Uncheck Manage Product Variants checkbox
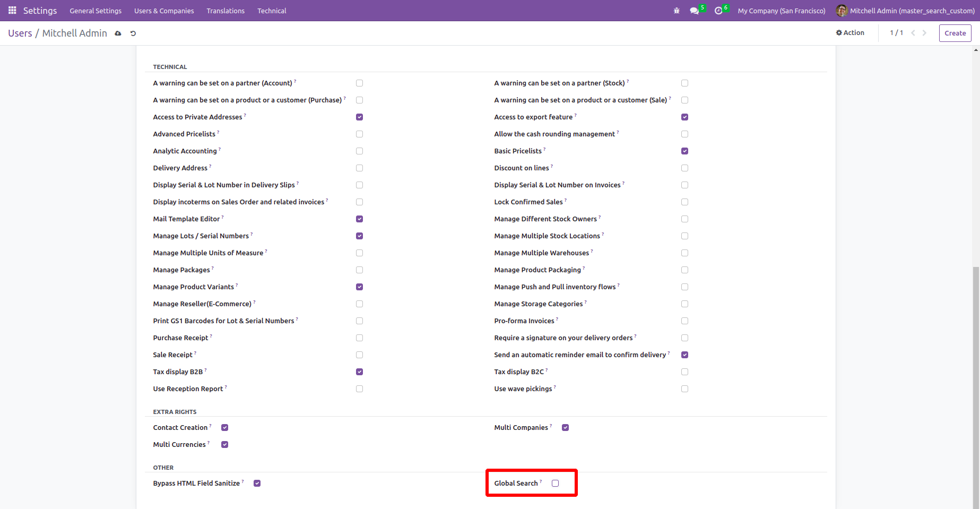This screenshot has height=509, width=980. [359, 287]
